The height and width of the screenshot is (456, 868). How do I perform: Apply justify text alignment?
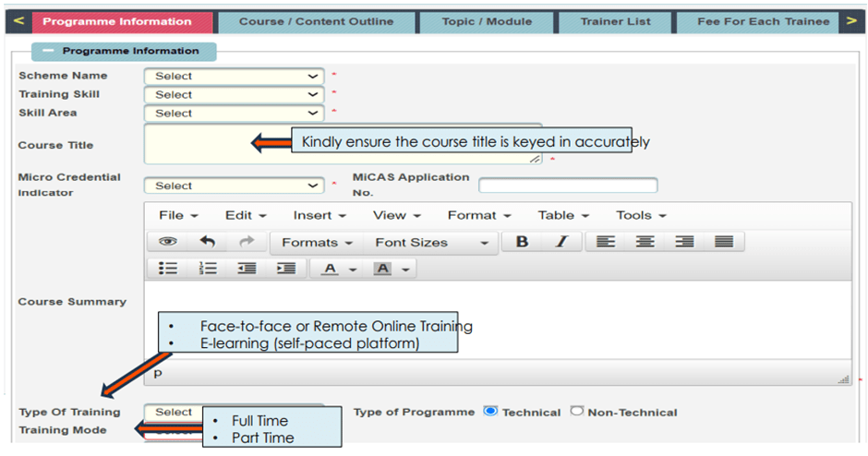[724, 242]
